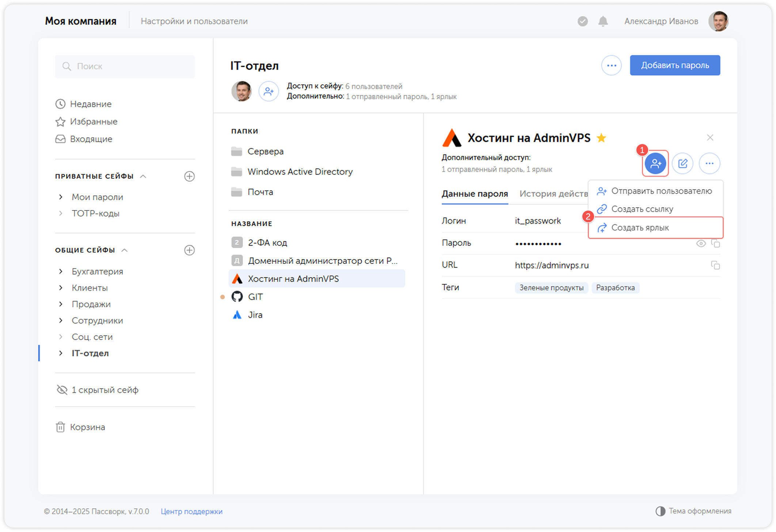Click the Поиск search field
Screen dimensions: 776x532
125,66
